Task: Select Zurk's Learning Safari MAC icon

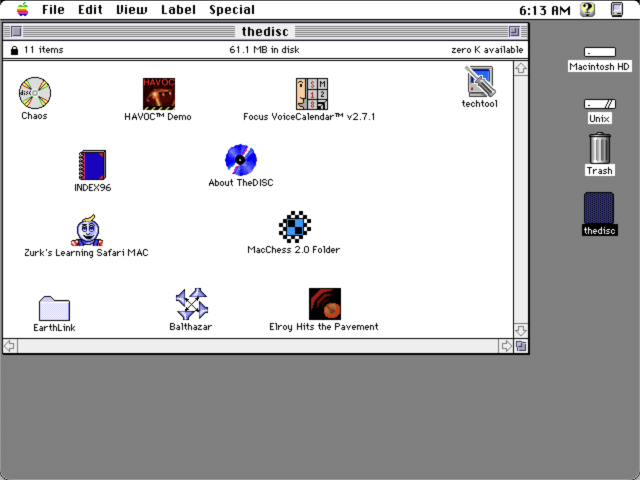Action: (87, 230)
